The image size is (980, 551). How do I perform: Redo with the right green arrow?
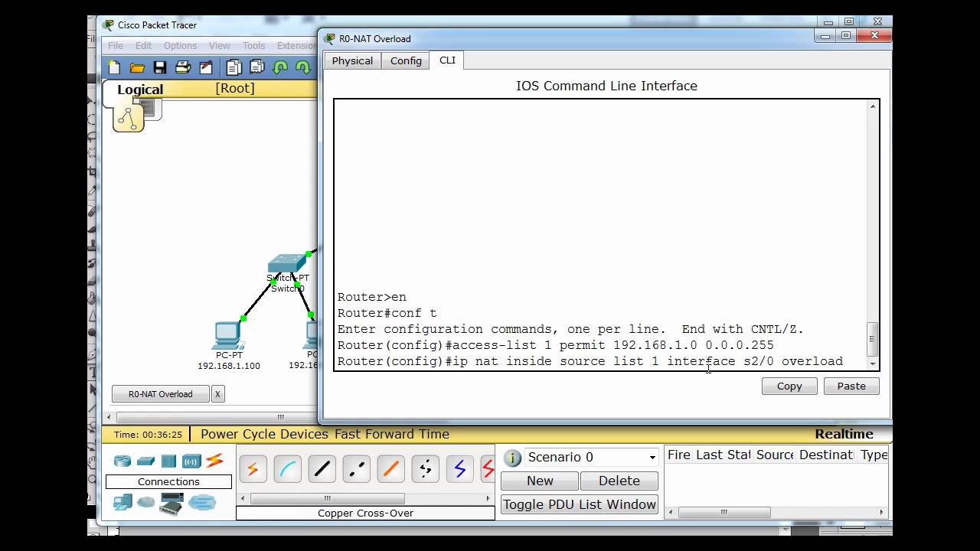(302, 67)
